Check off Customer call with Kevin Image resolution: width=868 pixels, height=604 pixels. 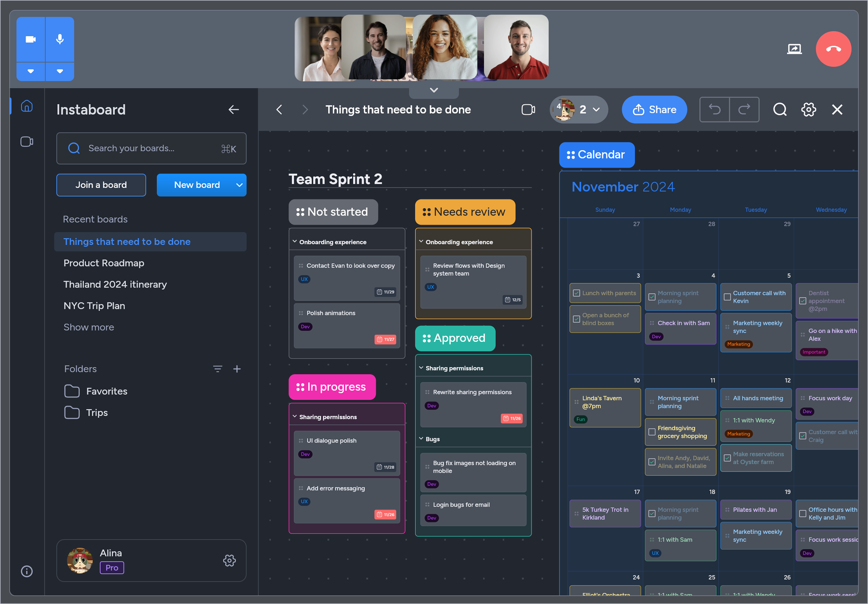[728, 297]
